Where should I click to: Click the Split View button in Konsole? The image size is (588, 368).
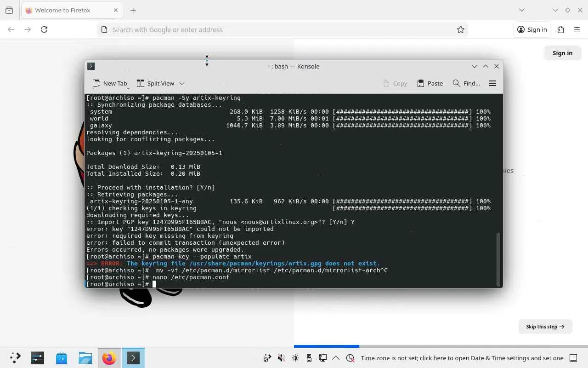156,83
